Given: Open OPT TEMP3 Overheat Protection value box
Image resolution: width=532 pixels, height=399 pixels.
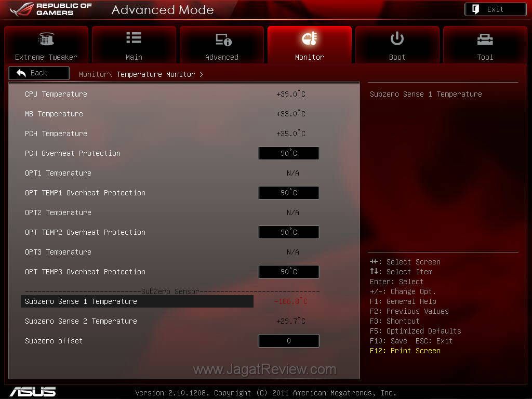Looking at the screenshot, I should pos(289,272).
